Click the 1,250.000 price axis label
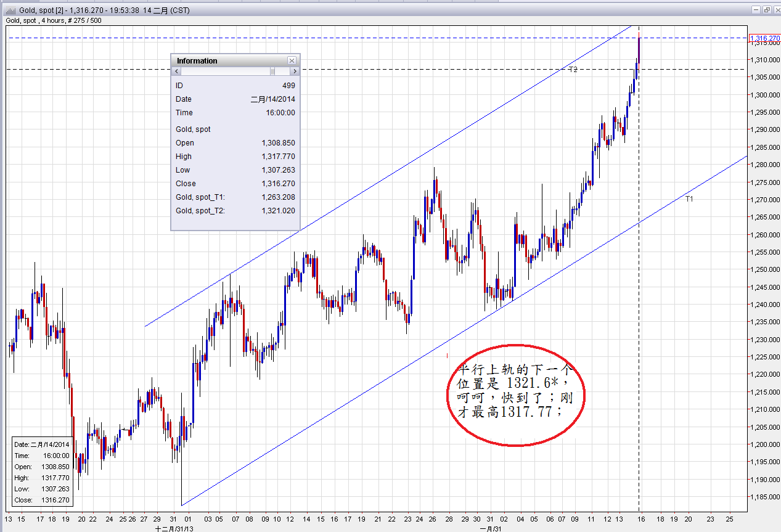 pos(765,270)
